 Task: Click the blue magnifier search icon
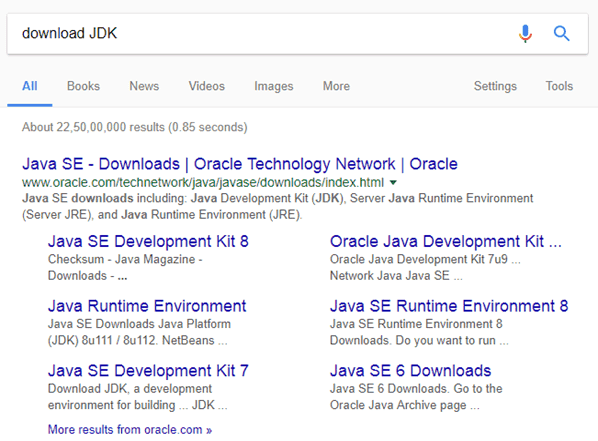(x=561, y=34)
